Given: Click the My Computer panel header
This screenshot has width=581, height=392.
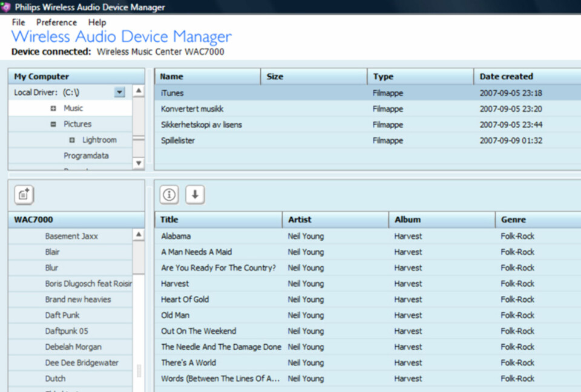Looking at the screenshot, I should (x=76, y=76).
